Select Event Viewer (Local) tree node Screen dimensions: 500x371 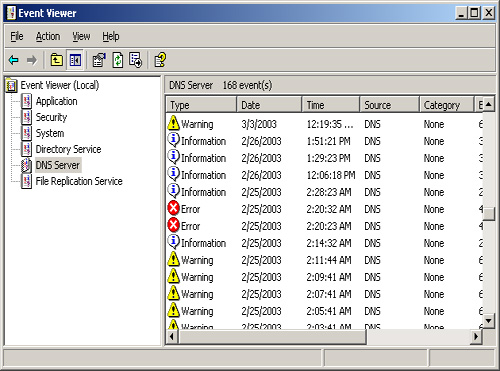(x=60, y=85)
